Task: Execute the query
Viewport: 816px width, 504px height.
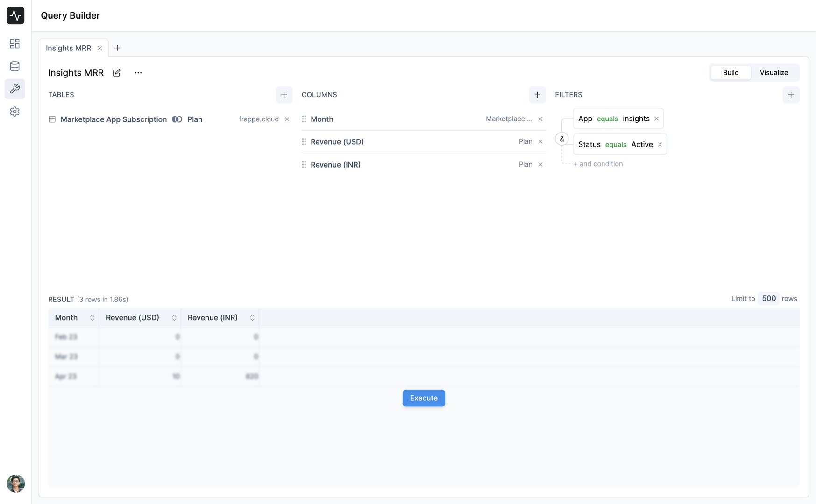Action: tap(423, 398)
